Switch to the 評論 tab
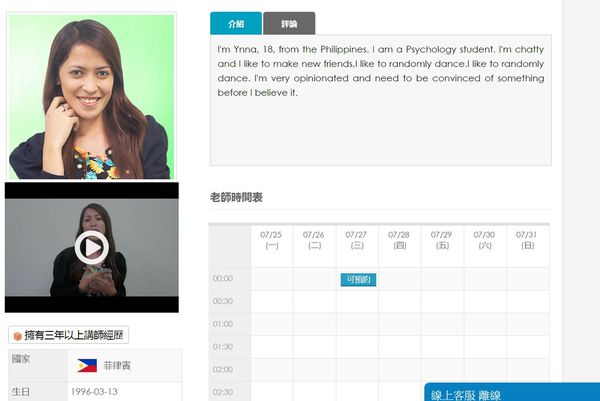Screen dimensions: 600x401 click(x=289, y=23)
